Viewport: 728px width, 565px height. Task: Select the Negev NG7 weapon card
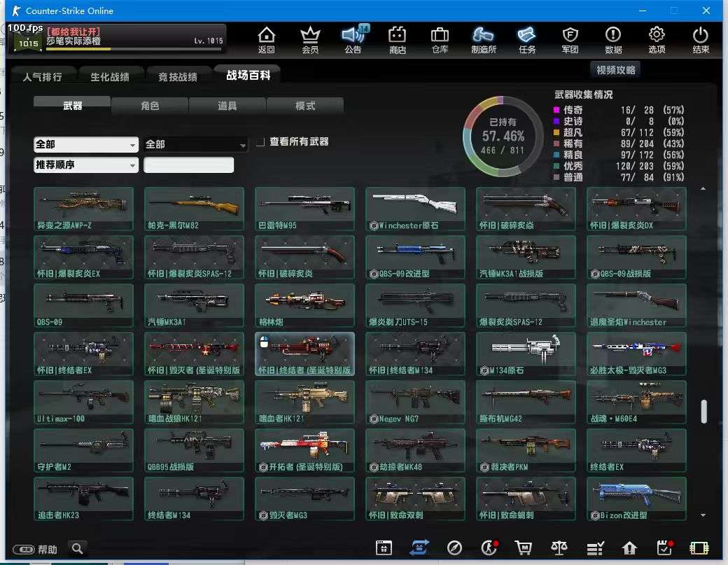tap(415, 402)
